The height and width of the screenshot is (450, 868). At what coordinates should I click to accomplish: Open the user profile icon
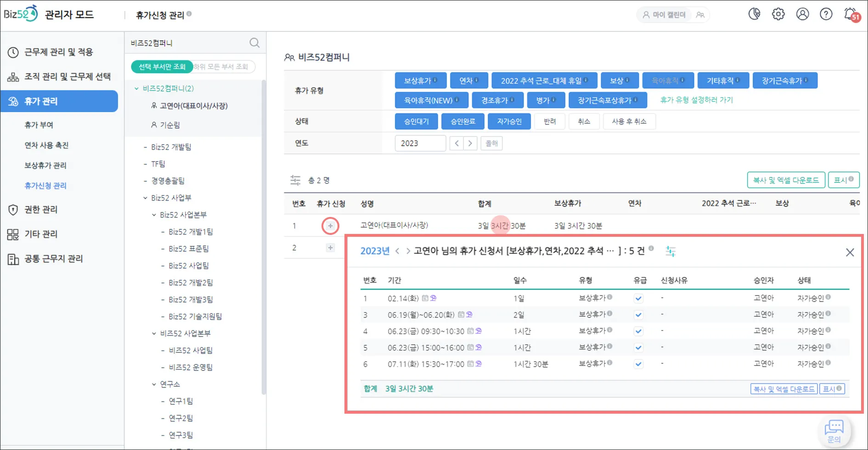802,14
